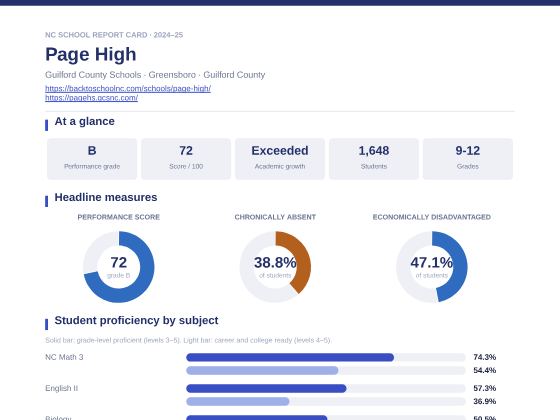Click the Page High title heading
This screenshot has width=560, height=420.
tap(91, 54)
